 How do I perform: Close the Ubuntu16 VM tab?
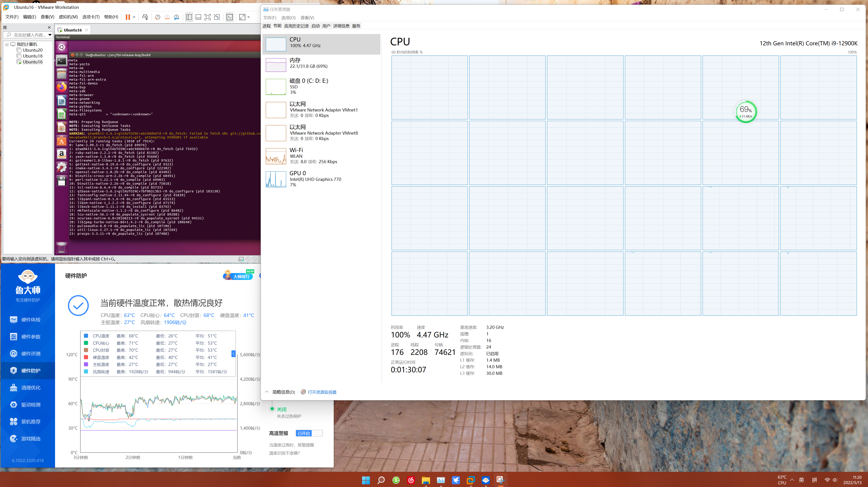coord(87,30)
